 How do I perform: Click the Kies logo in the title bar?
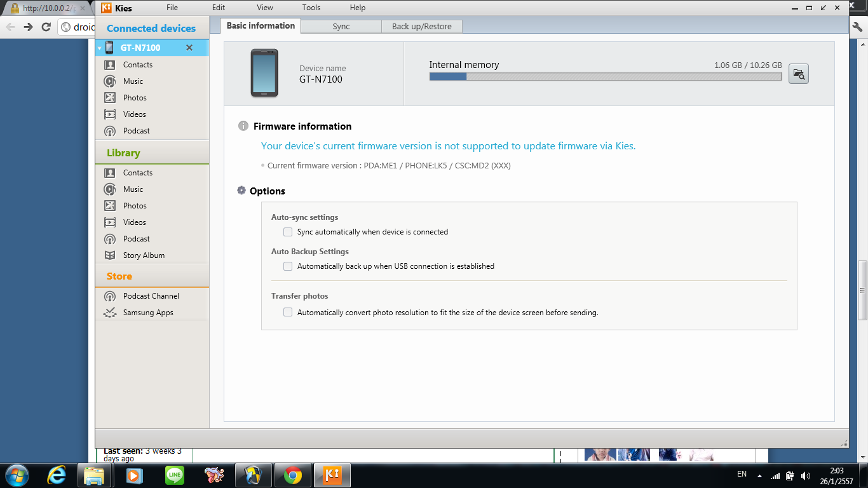click(x=107, y=8)
